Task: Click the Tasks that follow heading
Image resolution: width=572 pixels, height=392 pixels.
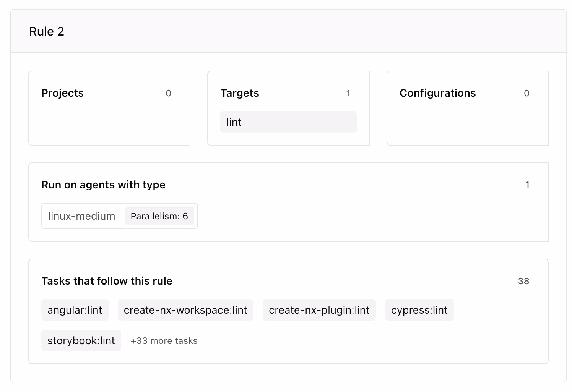Action: (x=107, y=281)
